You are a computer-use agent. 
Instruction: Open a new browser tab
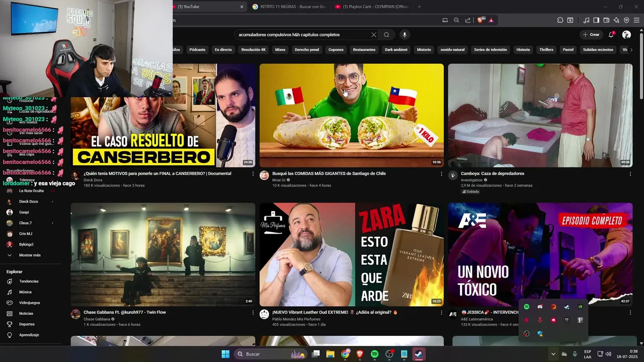(419, 7)
